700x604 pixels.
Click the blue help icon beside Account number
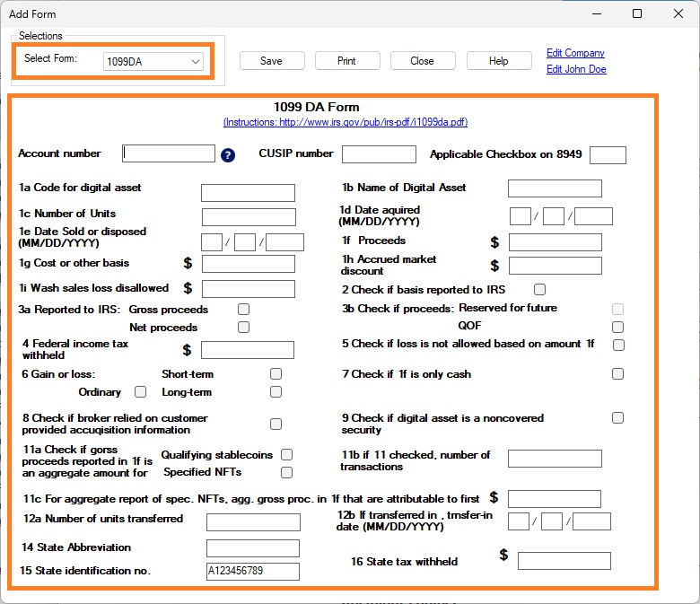coord(228,154)
